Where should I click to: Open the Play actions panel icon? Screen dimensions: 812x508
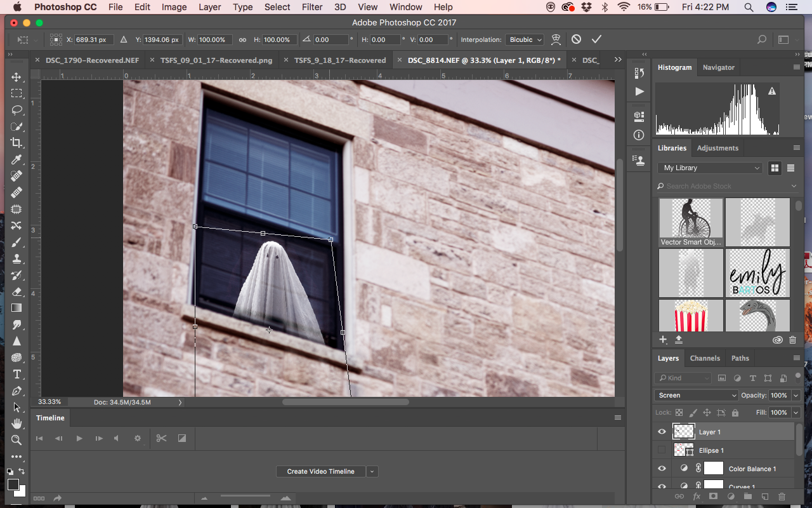(x=639, y=91)
